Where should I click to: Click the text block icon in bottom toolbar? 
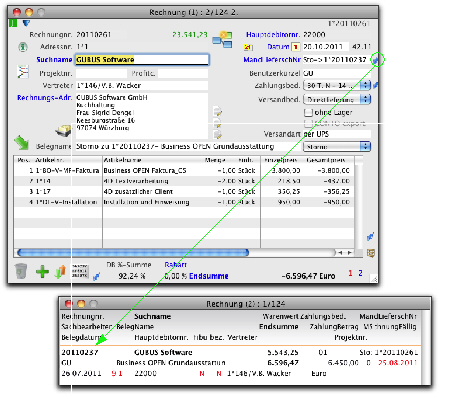[x=80, y=271]
